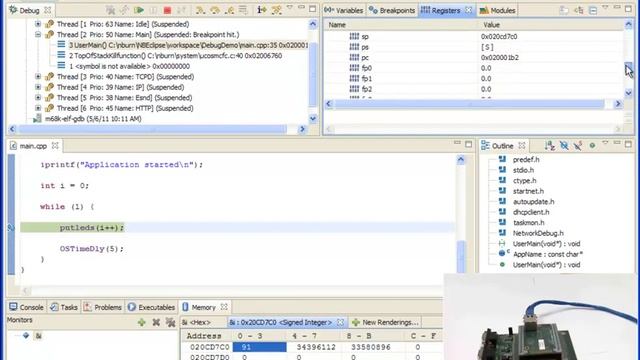Click Show Type Names icon in Registers view
Screen dimensions: 640x360
[x=564, y=10]
